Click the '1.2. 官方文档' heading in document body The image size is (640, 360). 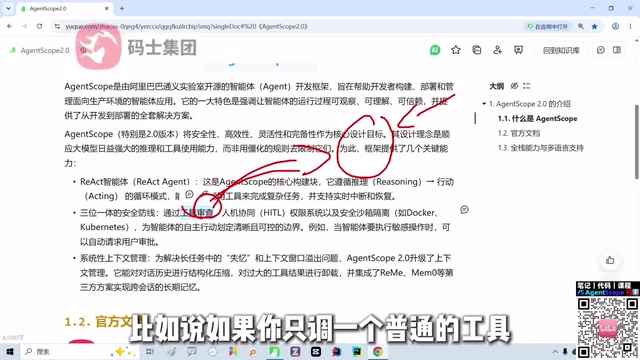coord(104,321)
